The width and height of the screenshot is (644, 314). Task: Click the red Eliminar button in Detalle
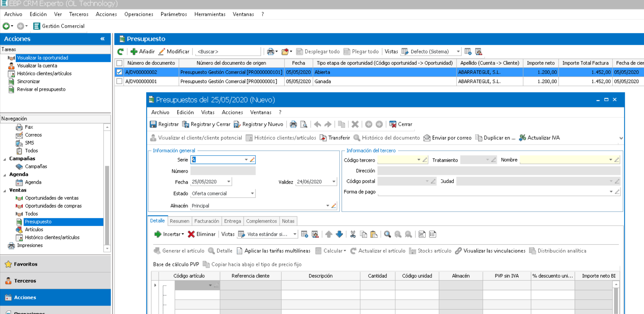(201, 234)
